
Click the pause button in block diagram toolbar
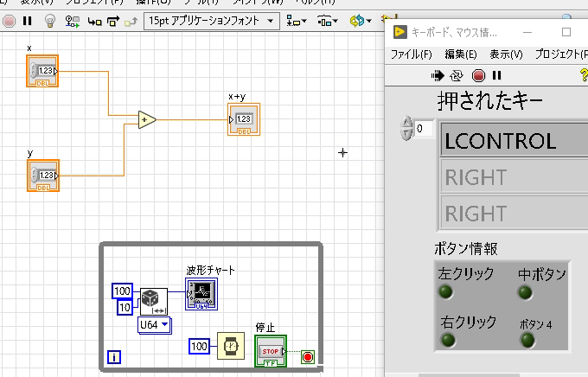pyautogui.click(x=27, y=21)
